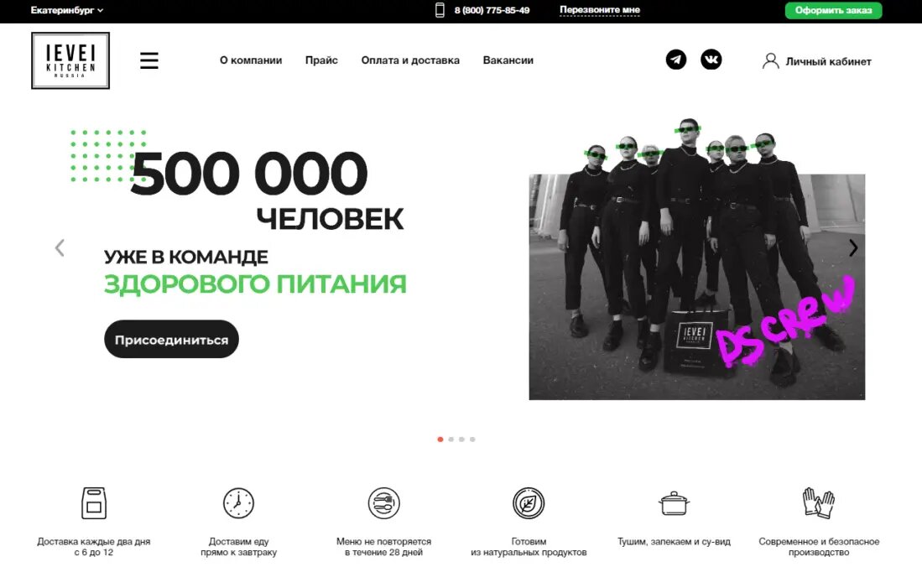Click the clock breakfast delivery icon
This screenshot has height=588, width=922.
(x=238, y=503)
